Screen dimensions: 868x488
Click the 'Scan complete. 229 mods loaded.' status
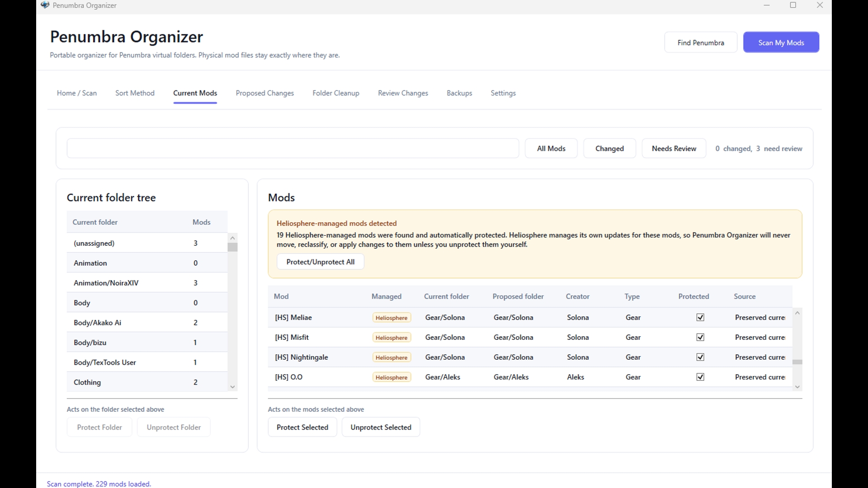[x=99, y=484]
